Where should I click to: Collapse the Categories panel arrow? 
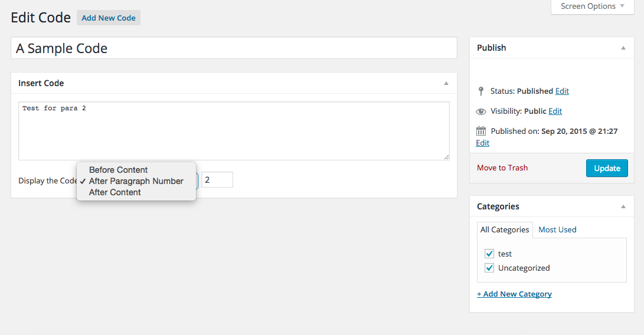click(623, 206)
